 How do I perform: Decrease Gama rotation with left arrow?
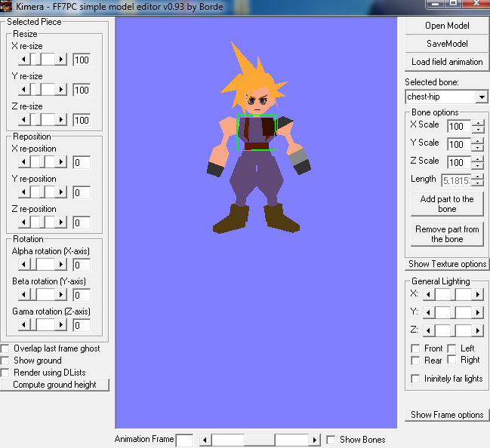point(23,324)
